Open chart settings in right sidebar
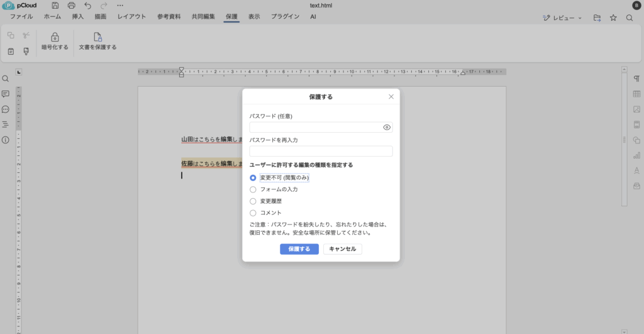This screenshot has width=644, height=334. coord(636,155)
